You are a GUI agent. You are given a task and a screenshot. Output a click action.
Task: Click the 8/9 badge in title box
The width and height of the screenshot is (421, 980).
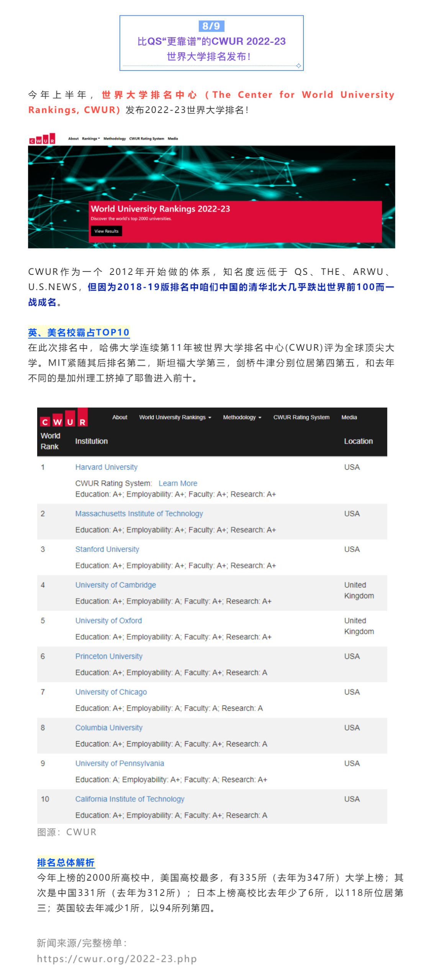point(211,26)
